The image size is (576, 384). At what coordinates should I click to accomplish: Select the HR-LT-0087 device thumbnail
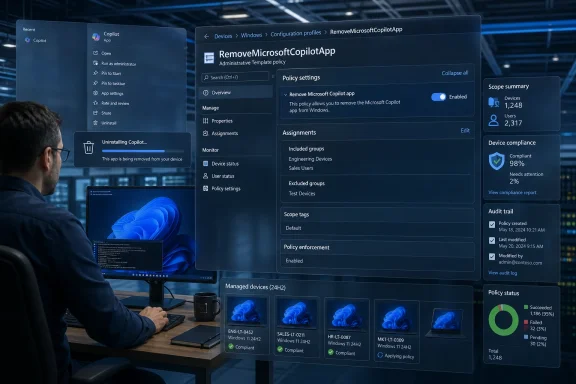click(x=346, y=315)
